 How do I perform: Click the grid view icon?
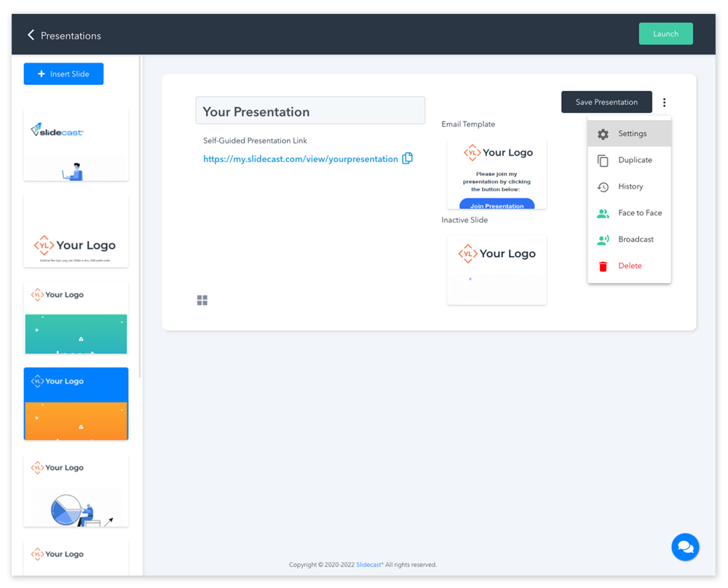[x=202, y=301]
